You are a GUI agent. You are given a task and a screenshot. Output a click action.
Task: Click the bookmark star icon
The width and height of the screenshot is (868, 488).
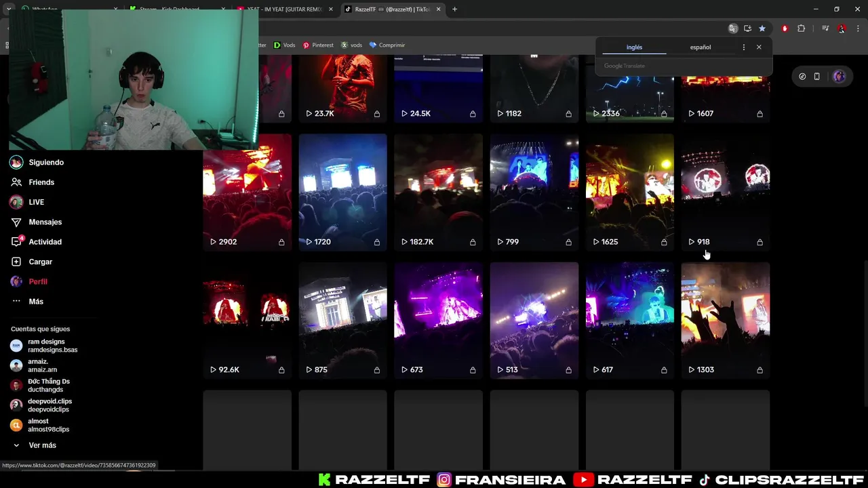(x=762, y=28)
